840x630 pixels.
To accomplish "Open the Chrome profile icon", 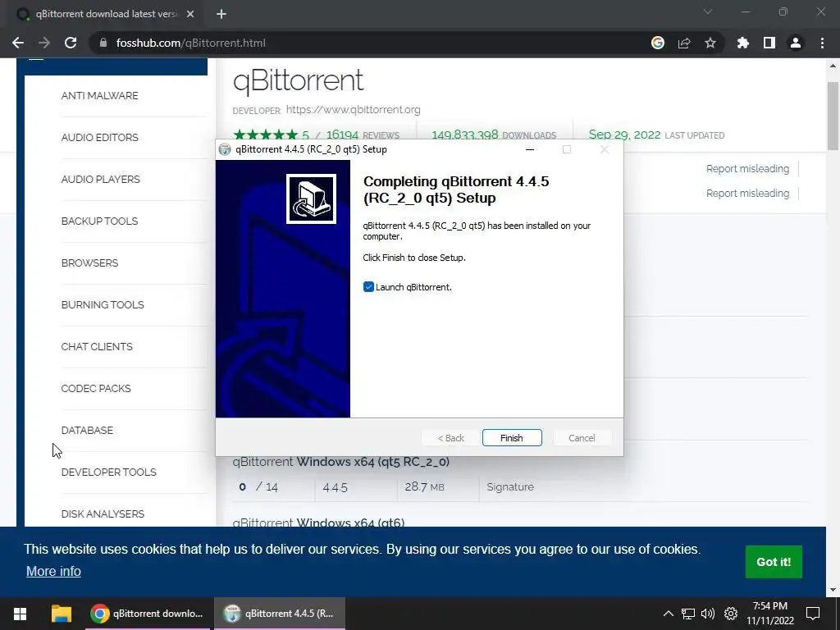I will [x=796, y=43].
